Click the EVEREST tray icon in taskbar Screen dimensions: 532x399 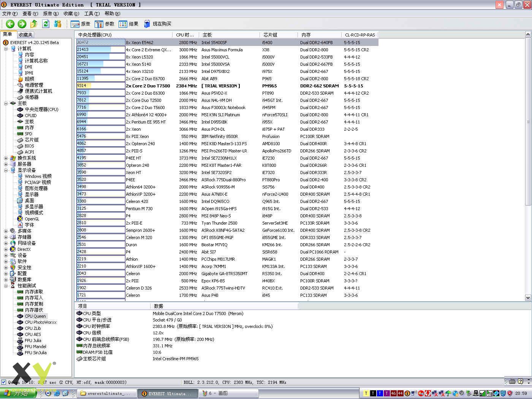(x=407, y=393)
